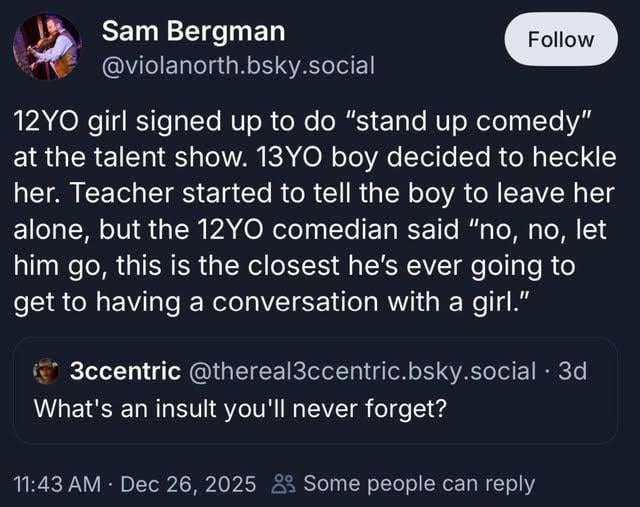This screenshot has height=507, width=640.
Task: Click the people icon beside reply settings
Action: [x=282, y=484]
